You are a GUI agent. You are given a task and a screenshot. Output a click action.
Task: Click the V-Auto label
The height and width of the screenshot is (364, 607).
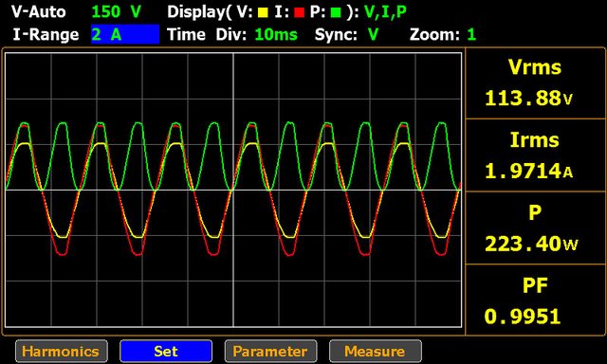coord(39,12)
